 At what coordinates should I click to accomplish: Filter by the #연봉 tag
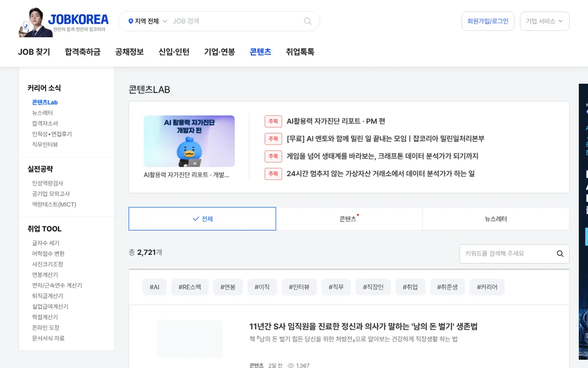228,287
